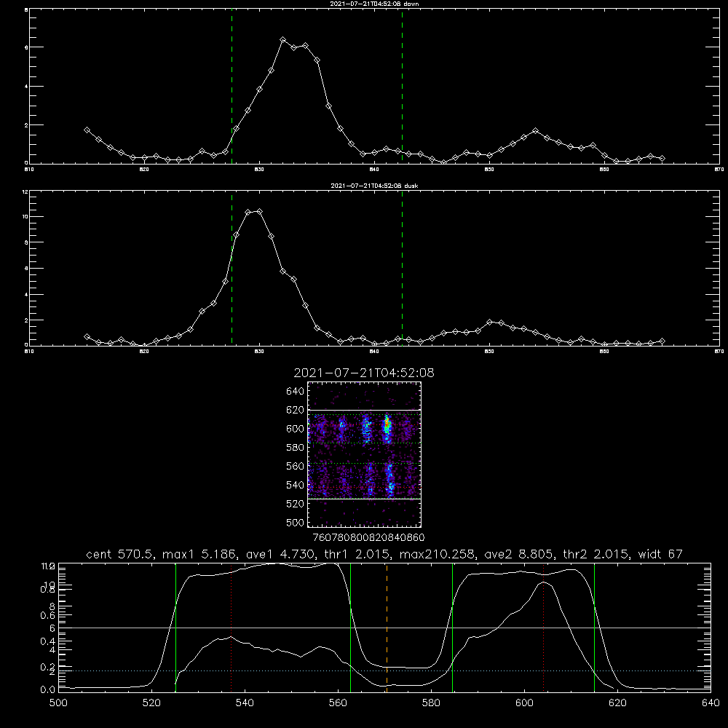Select the green vertical line near 585
The width and height of the screenshot is (728, 728).
click(453, 627)
